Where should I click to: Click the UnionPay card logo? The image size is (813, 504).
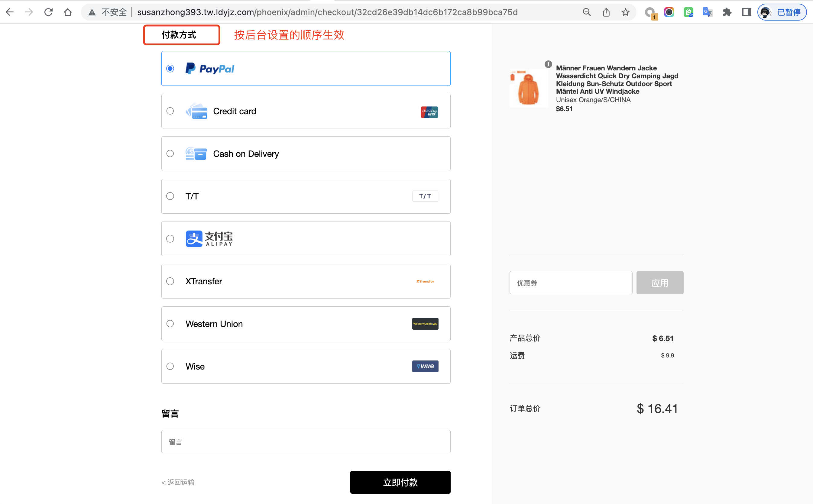click(x=429, y=112)
